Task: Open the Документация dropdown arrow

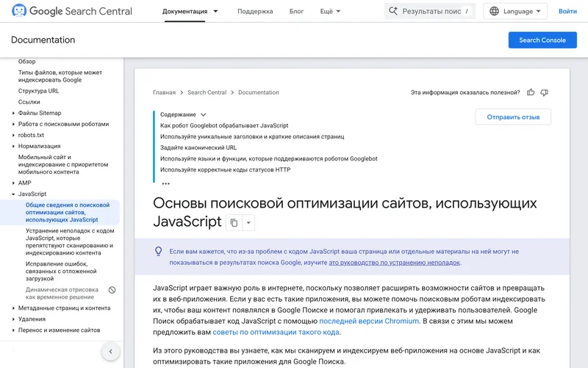Action: pyautogui.click(x=215, y=11)
